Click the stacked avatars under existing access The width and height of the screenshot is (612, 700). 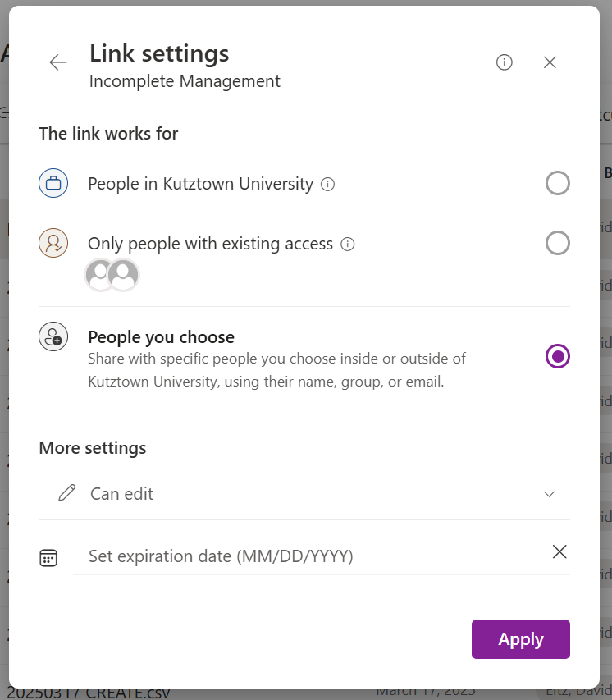coord(112,274)
